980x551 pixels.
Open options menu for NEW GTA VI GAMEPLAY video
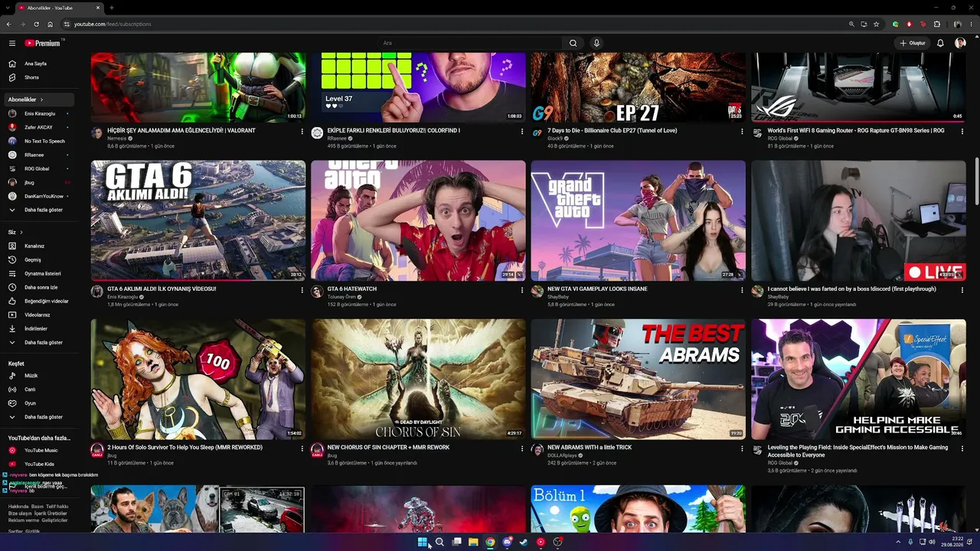[742, 290]
